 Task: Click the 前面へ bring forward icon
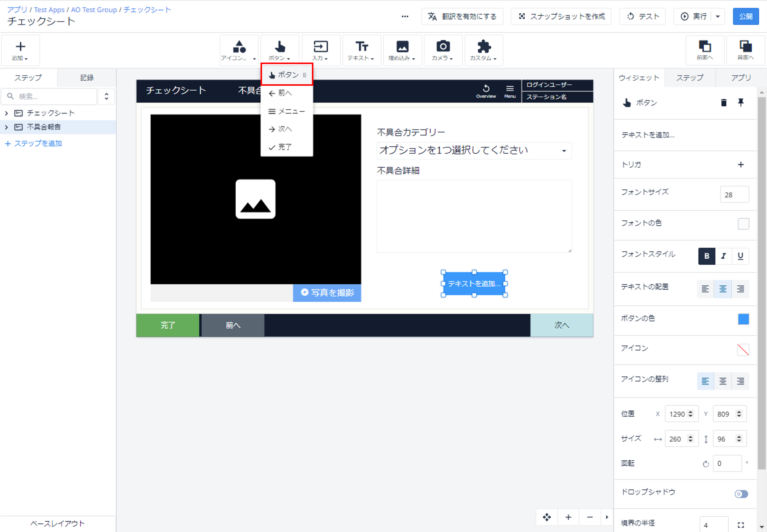coord(705,50)
